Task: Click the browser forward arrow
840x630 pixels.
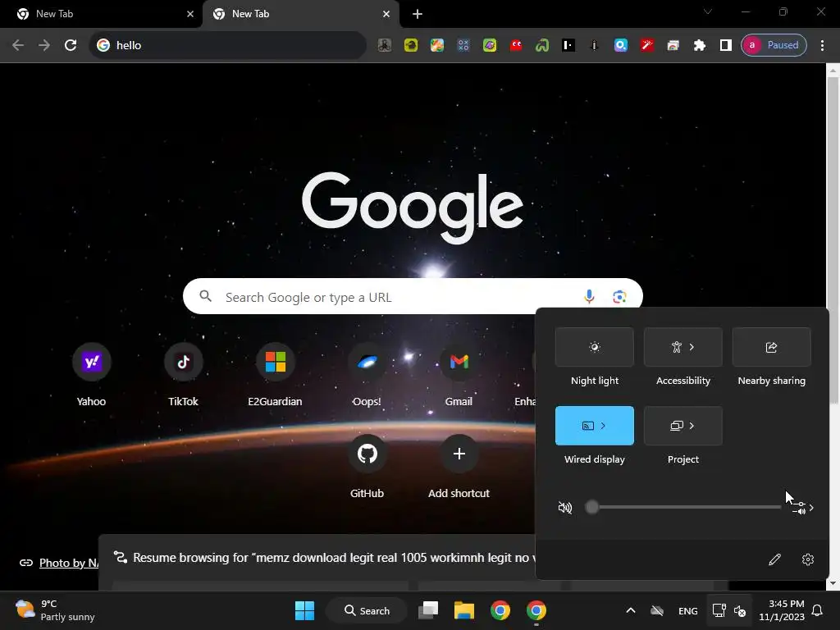Action: tap(44, 45)
